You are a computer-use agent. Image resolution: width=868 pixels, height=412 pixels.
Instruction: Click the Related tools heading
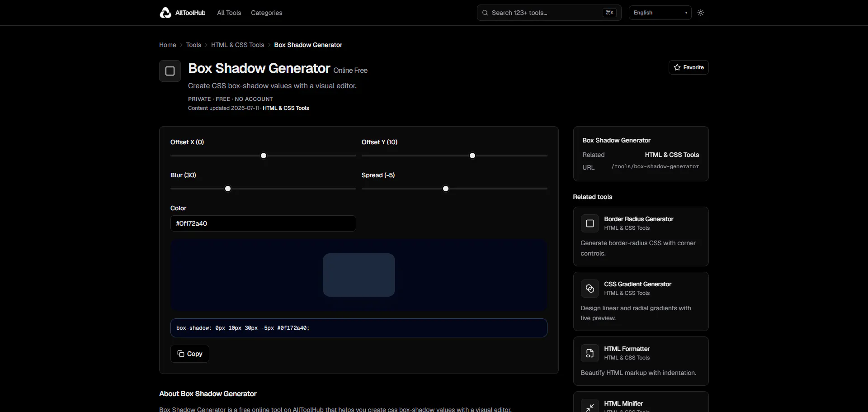pyautogui.click(x=593, y=197)
